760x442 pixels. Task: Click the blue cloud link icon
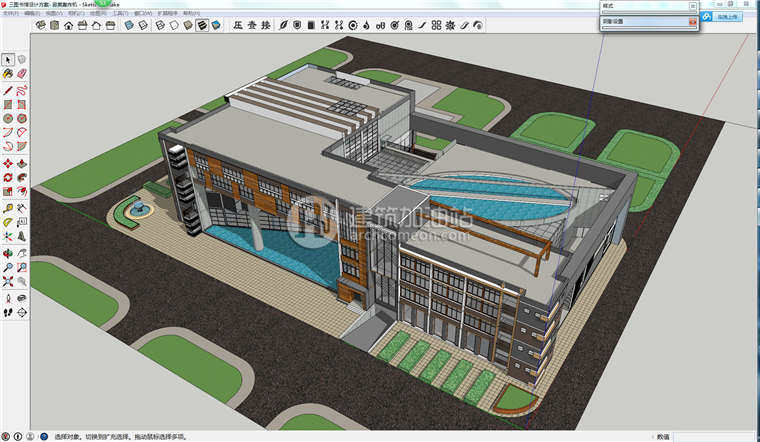pyautogui.click(x=707, y=16)
